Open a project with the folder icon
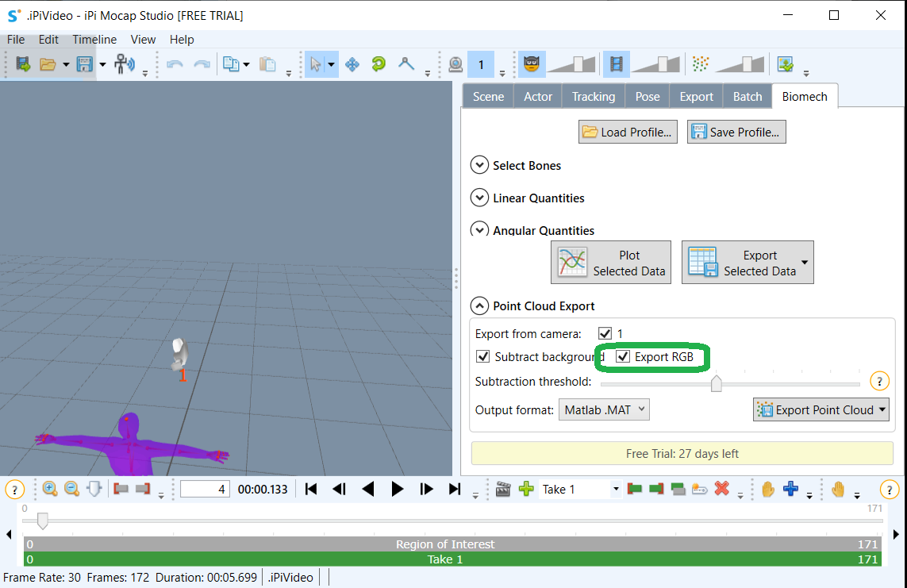Image resolution: width=907 pixels, height=588 pixels. tap(48, 64)
